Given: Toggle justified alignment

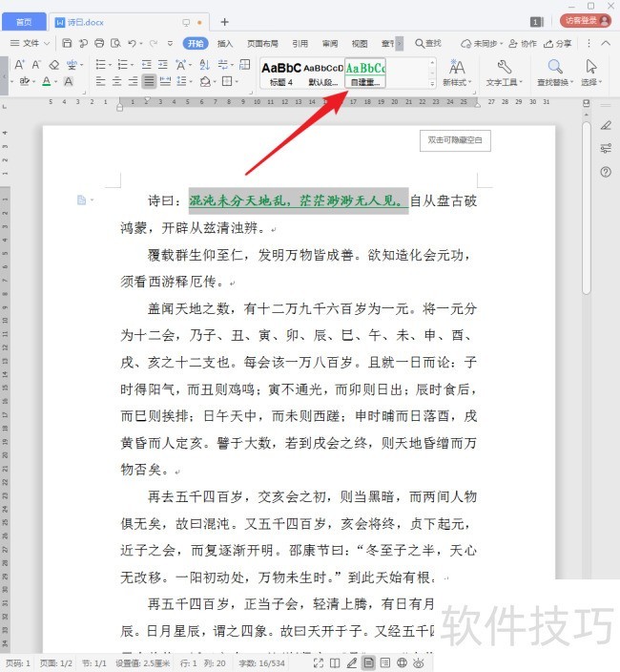Looking at the screenshot, I should pos(149,81).
